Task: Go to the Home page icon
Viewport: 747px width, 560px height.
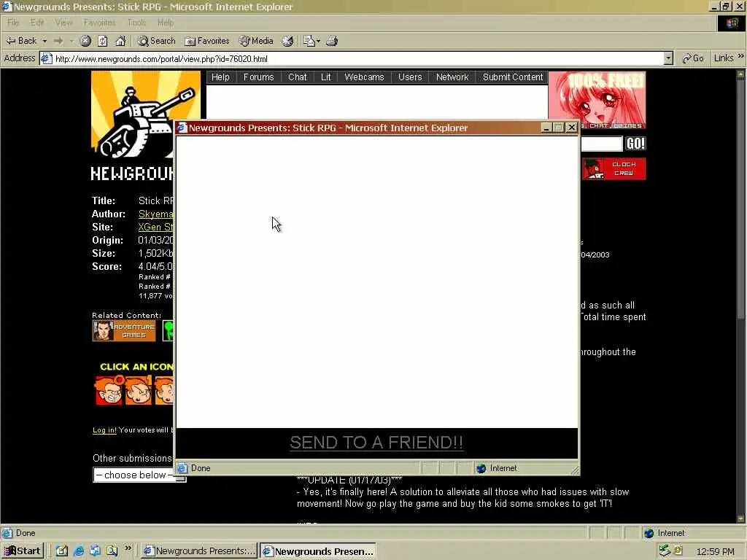Action: [120, 41]
